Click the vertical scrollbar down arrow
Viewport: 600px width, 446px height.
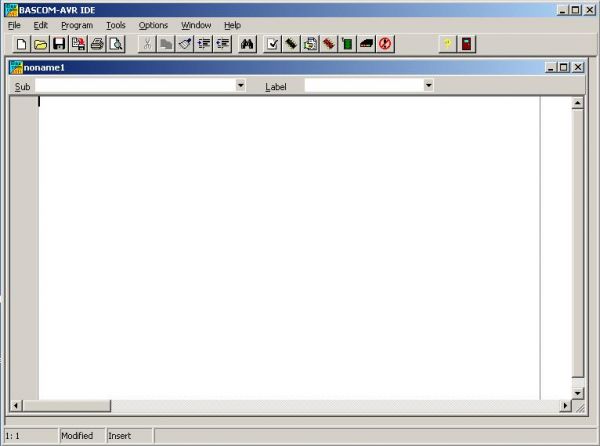[x=577, y=394]
